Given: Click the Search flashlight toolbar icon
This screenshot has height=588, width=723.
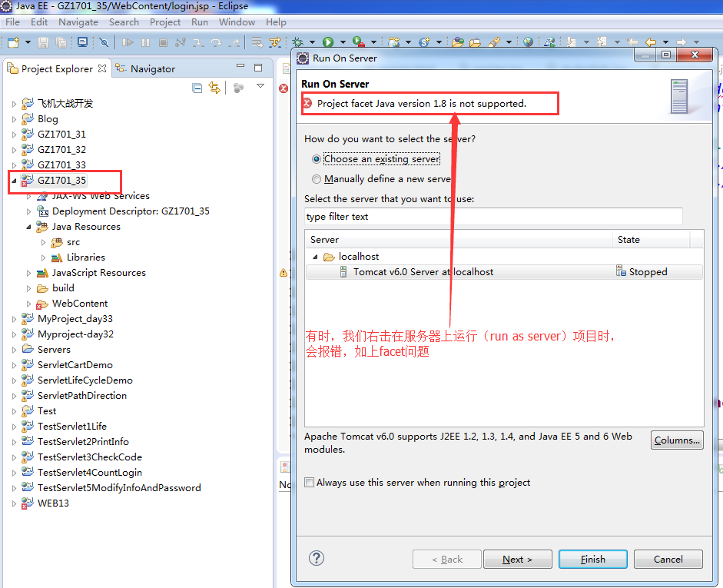Looking at the screenshot, I should click(494, 42).
